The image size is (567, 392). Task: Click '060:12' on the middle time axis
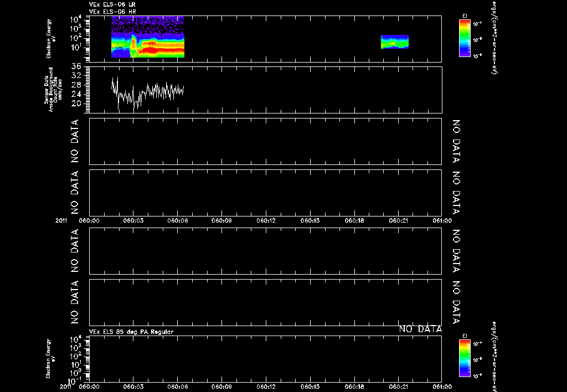pyautogui.click(x=266, y=220)
